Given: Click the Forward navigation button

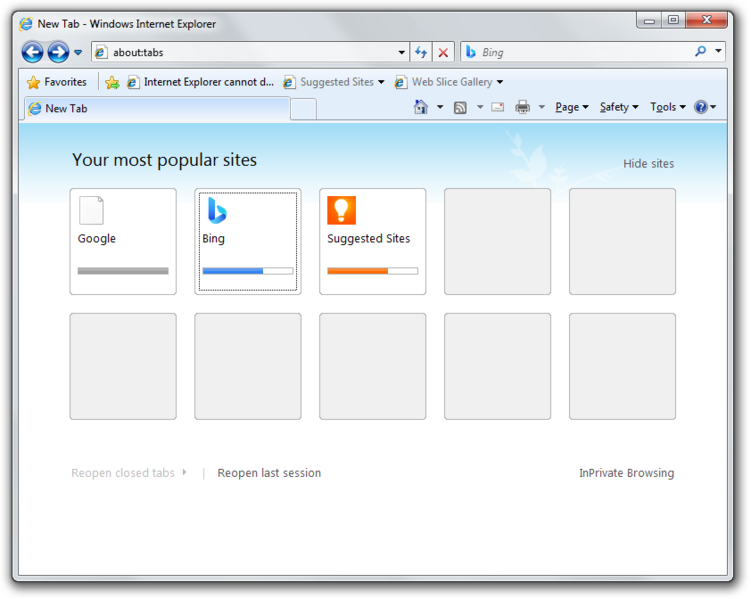Looking at the screenshot, I should point(58,52).
